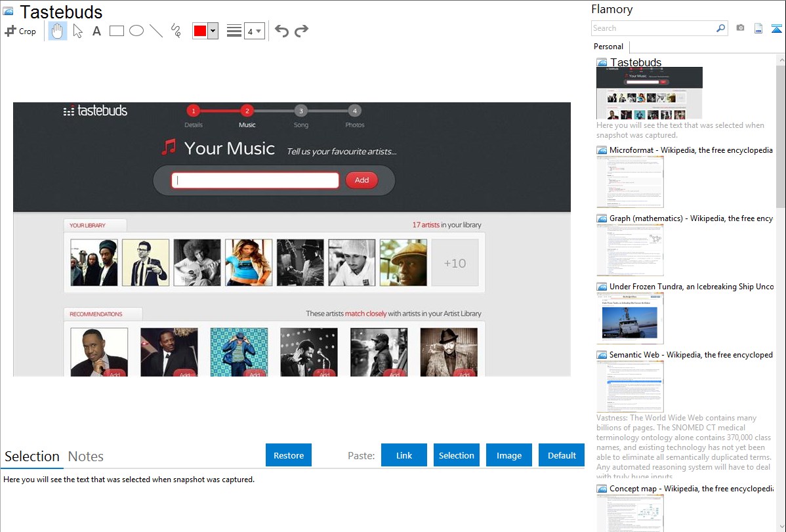Open the color picker dropdown arrow
Viewport: 786px width, 532px height.
point(213,31)
